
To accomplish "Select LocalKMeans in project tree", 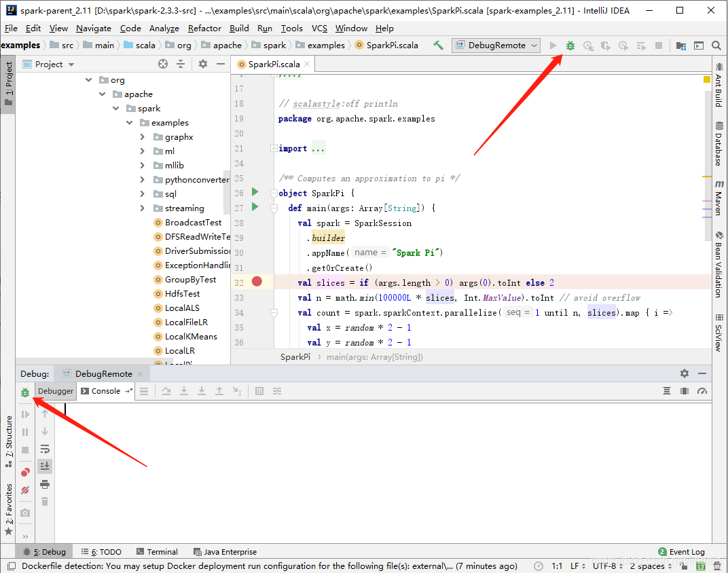I will point(185,336).
